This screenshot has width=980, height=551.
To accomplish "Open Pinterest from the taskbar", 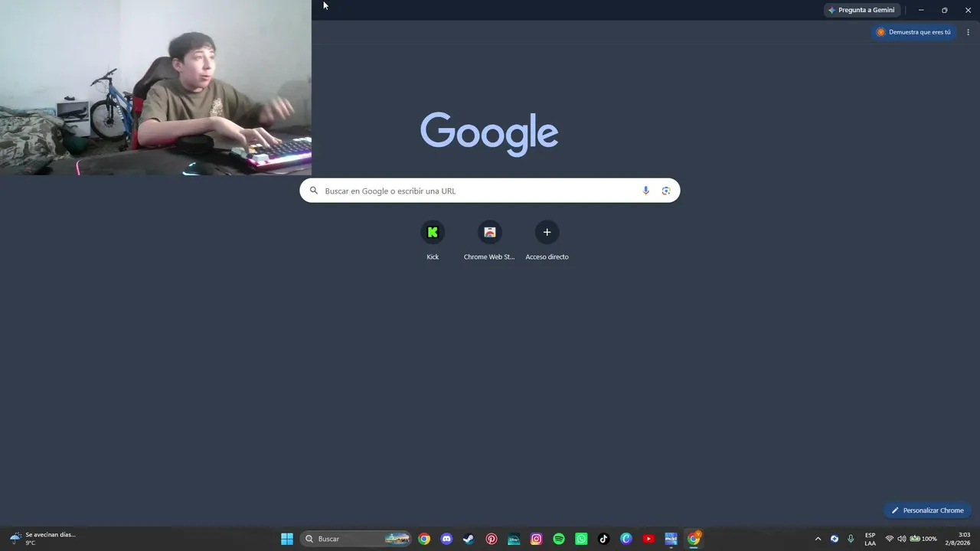I will 492,539.
